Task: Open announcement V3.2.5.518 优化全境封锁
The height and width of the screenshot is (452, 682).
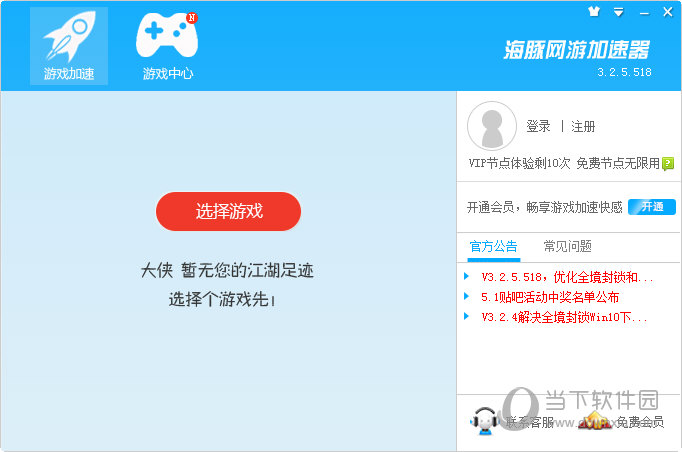Action: [567, 277]
